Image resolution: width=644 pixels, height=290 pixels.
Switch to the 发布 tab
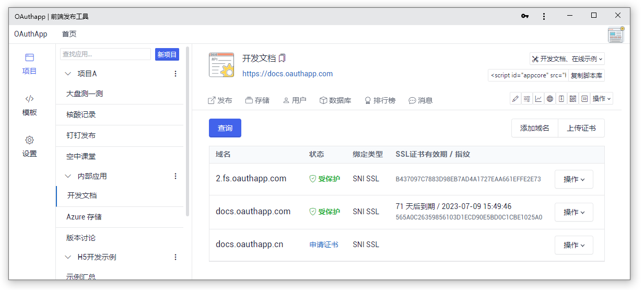click(x=220, y=100)
